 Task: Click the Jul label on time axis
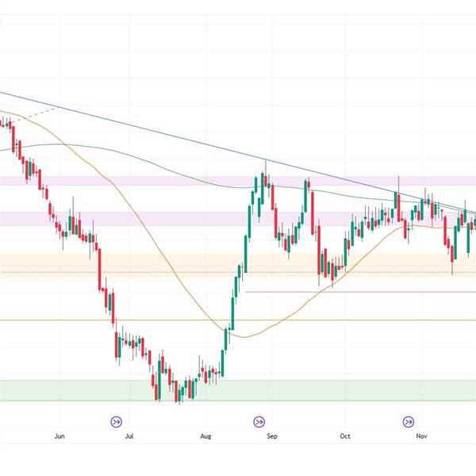(129, 436)
